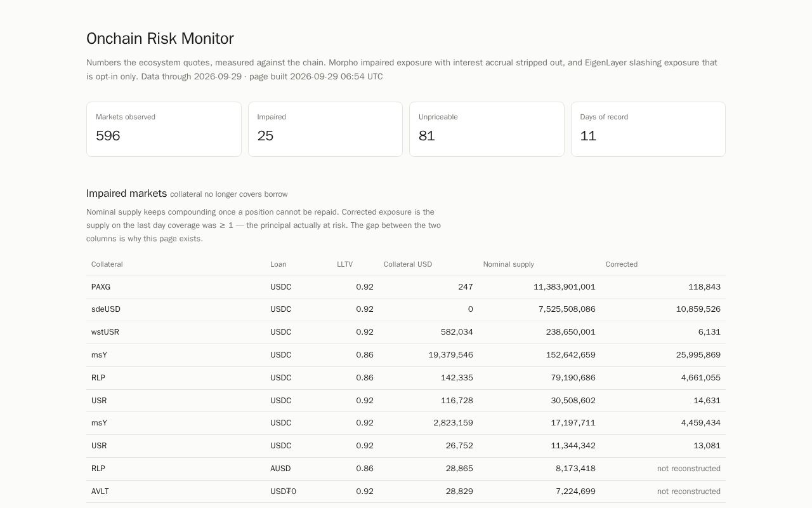Viewport: 812px width, 508px height.
Task: Click corrected value 6,131
Action: tap(709, 332)
